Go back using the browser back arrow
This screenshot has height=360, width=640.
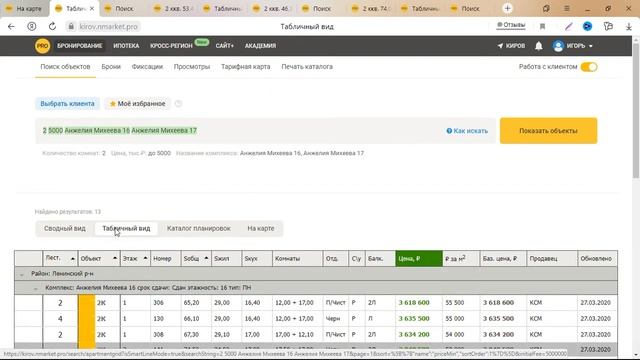coord(11,27)
